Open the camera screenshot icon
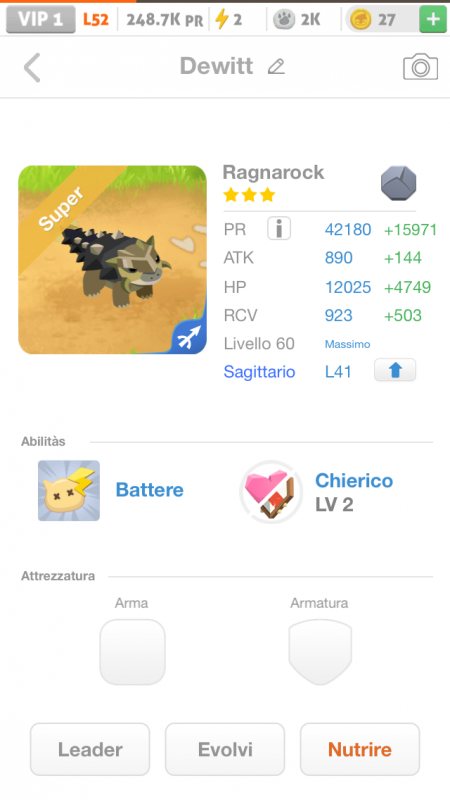 (x=420, y=66)
